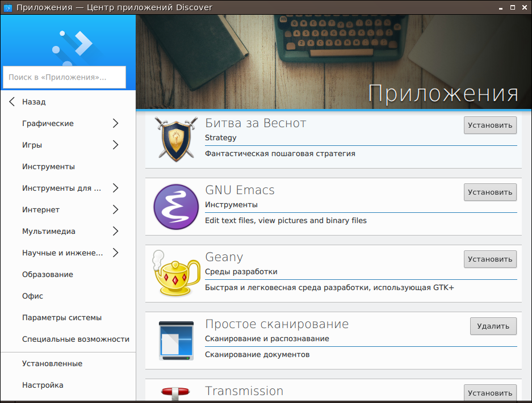Select the Офис category
The image size is (532, 403).
(x=33, y=296)
